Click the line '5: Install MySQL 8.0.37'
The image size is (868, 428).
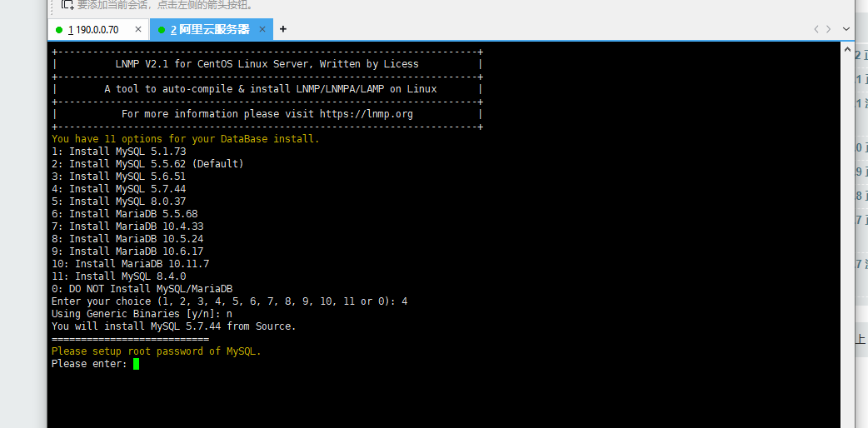click(x=119, y=202)
